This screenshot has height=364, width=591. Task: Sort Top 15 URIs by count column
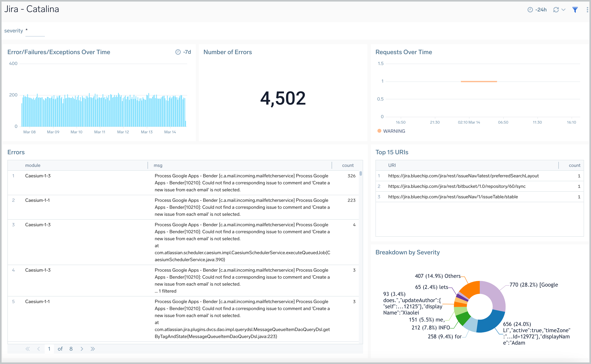pos(574,165)
